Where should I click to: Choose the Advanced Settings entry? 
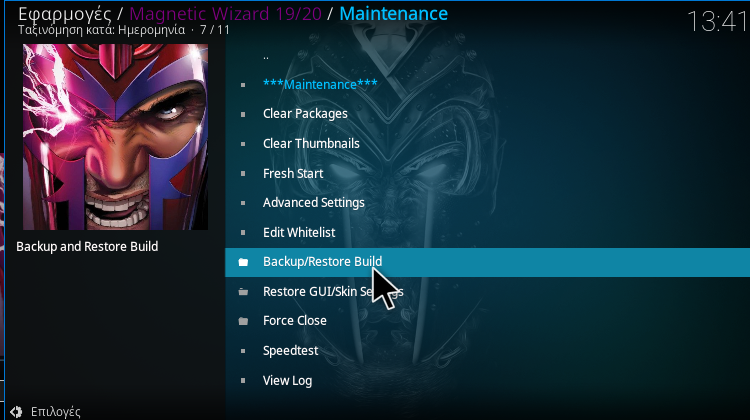click(x=487, y=203)
